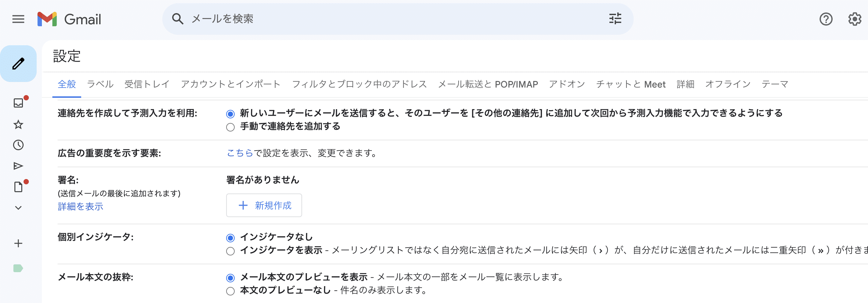Image resolution: width=868 pixels, height=303 pixels.
Task: Create a new signature with 新規作成
Action: 264,205
